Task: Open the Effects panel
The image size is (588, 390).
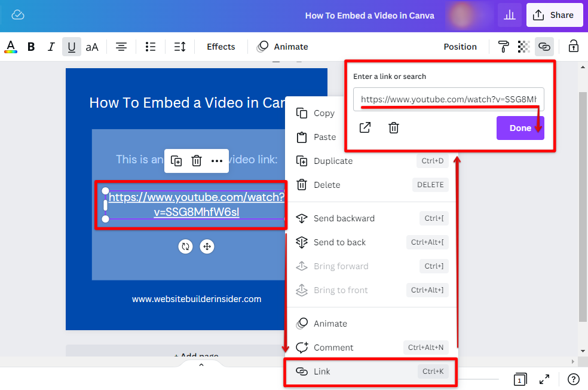Action: click(220, 47)
